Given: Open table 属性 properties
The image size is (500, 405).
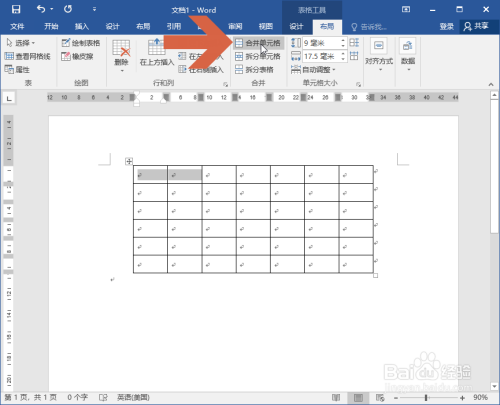Looking at the screenshot, I should [x=17, y=70].
